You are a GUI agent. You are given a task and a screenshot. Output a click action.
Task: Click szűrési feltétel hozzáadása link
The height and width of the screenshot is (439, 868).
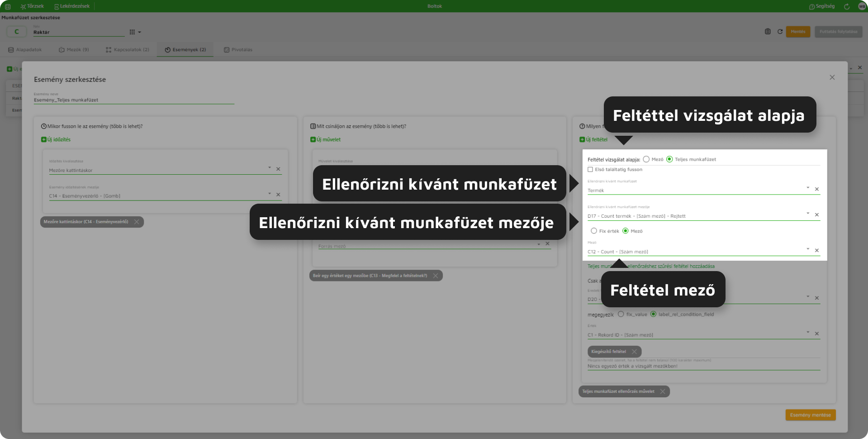[x=651, y=266]
